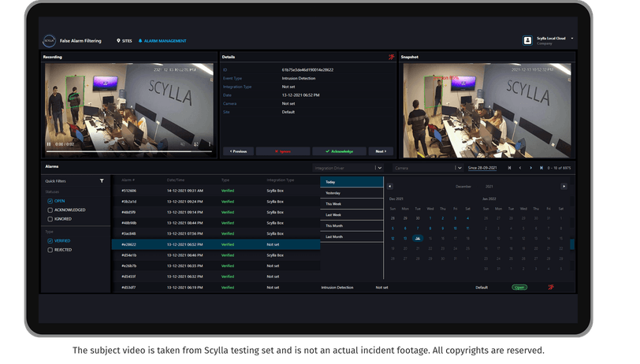Click the green Open status badge

(x=519, y=288)
